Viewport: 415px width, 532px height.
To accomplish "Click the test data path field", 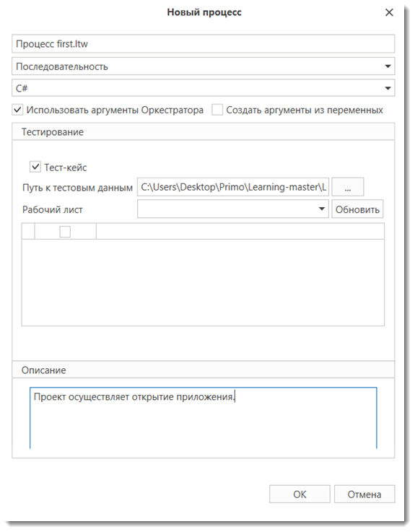I will 233,187.
